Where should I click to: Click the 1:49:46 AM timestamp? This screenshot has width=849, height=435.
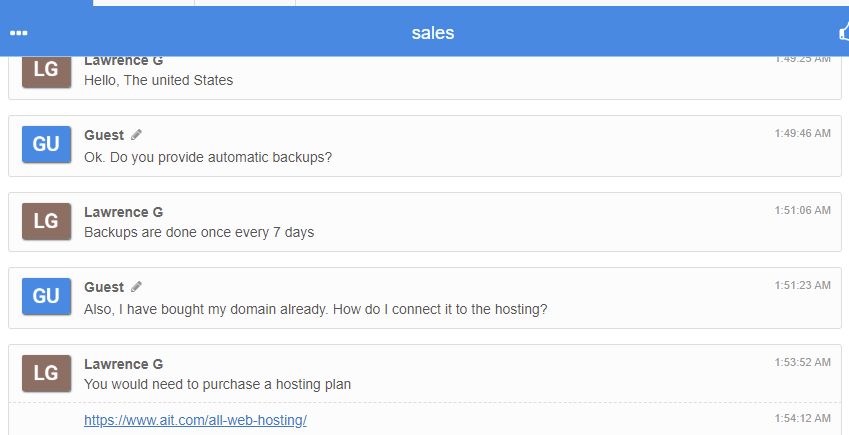point(802,133)
